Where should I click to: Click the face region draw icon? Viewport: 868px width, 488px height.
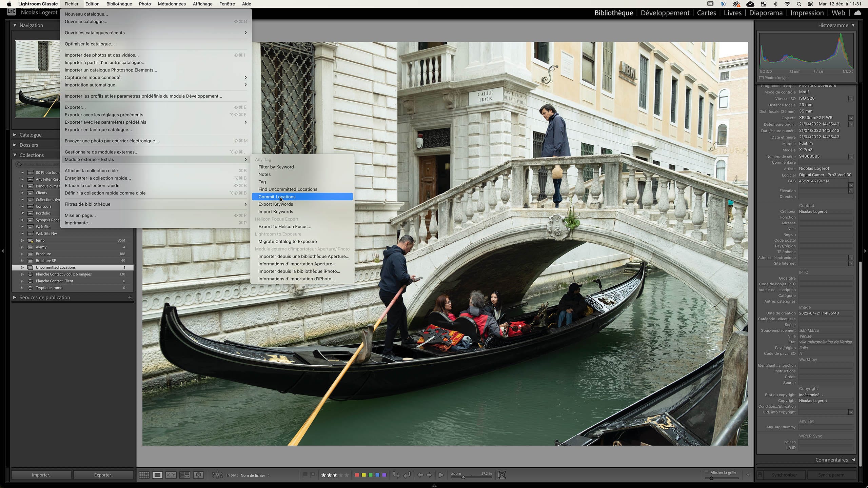(x=502, y=475)
